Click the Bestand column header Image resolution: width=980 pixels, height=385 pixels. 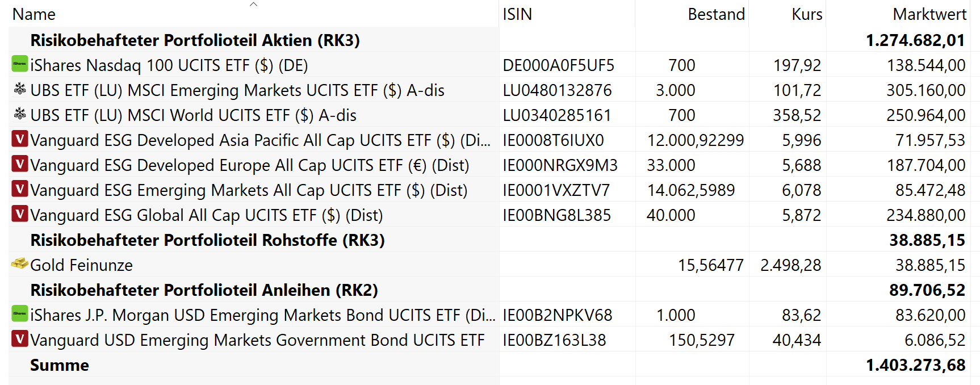pos(716,14)
